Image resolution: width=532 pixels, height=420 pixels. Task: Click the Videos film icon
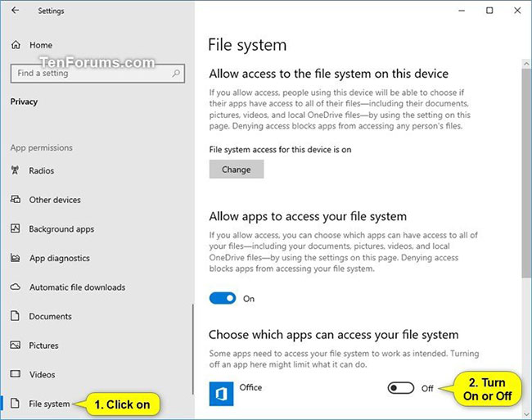coord(16,374)
